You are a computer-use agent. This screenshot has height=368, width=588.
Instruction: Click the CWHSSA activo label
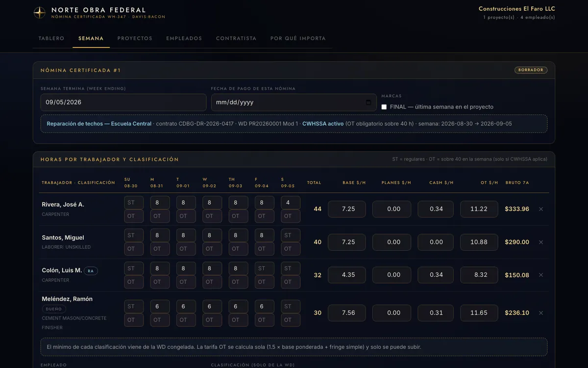(x=323, y=124)
